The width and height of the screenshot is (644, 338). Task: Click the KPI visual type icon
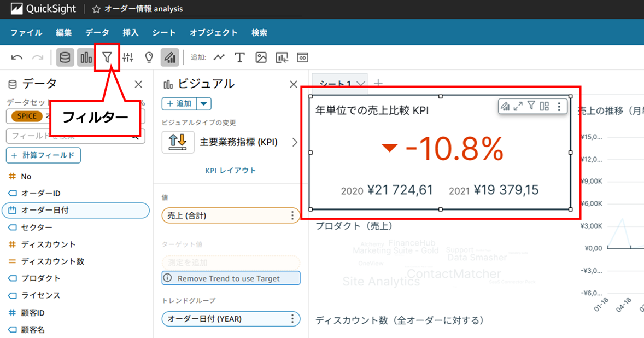(178, 142)
